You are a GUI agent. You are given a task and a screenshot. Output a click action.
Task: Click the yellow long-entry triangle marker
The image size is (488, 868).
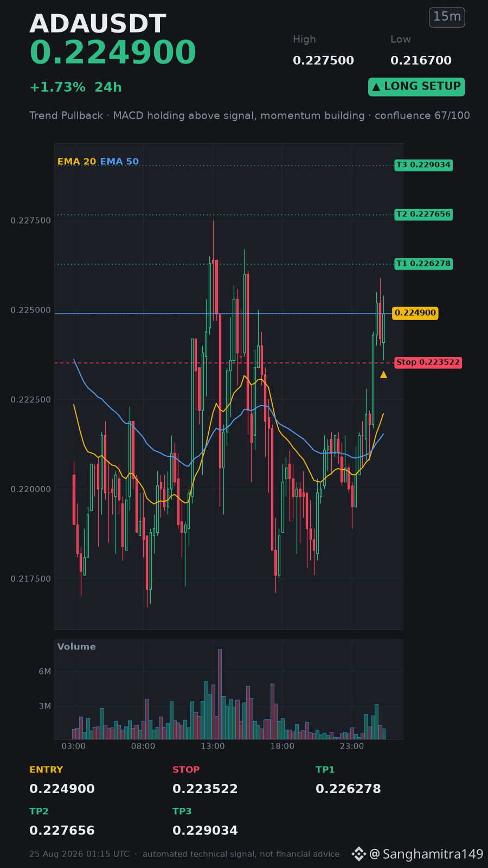(x=383, y=374)
